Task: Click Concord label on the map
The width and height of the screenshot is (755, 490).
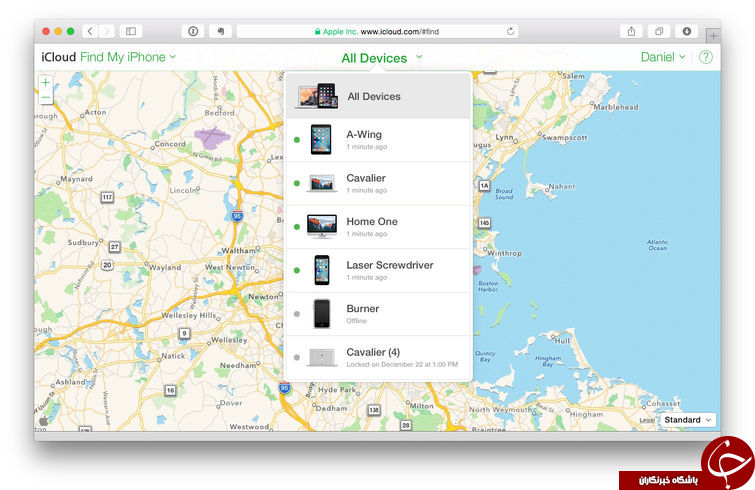Action: click(170, 143)
